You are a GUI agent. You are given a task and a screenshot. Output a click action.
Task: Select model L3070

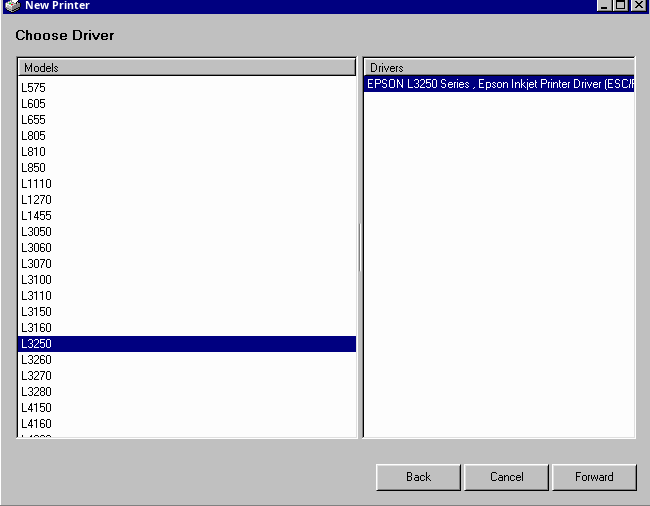[187, 264]
